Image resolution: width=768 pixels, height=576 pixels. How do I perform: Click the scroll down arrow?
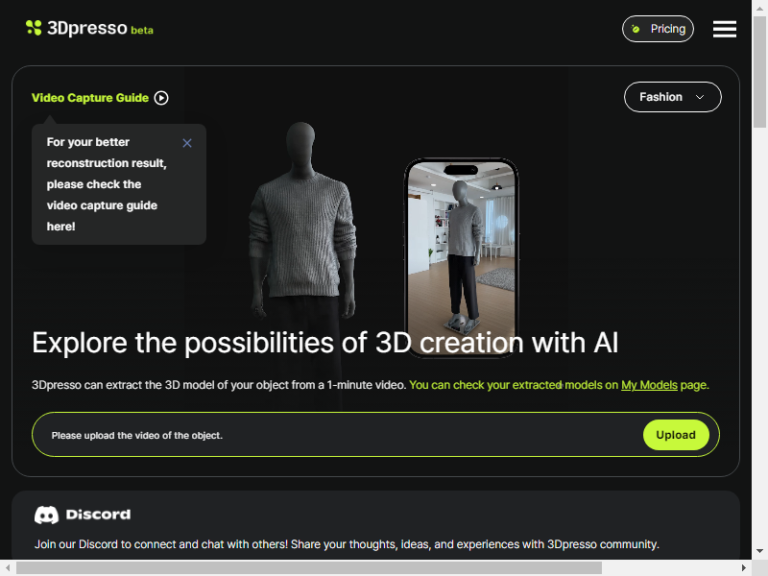760,551
